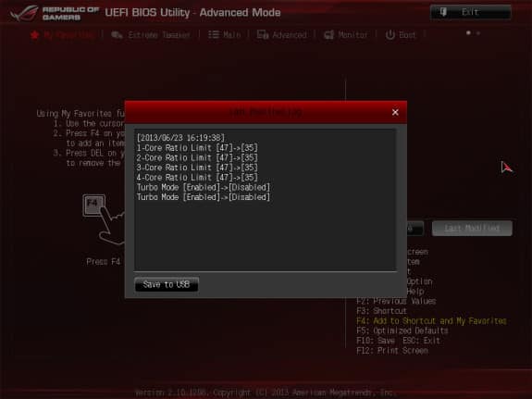The image size is (532, 399).
Task: Click the F3: Shortcut hint
Action: tap(382, 311)
